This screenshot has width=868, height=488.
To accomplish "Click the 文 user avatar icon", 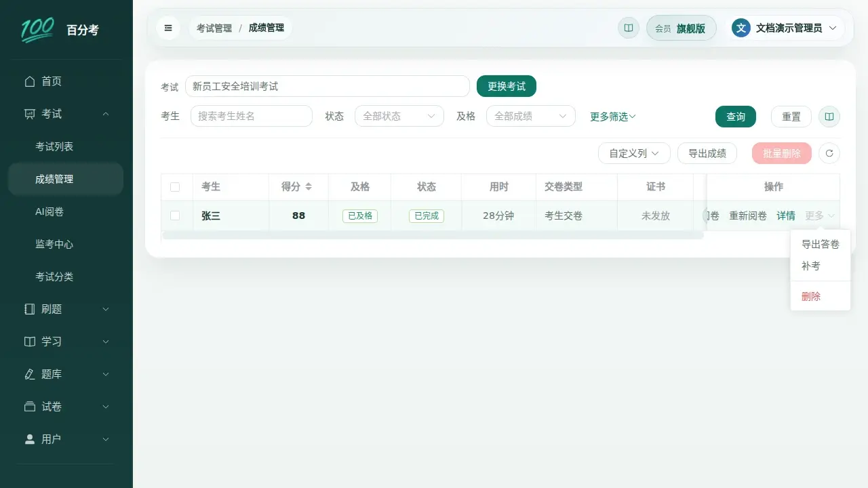I will 741,28.
